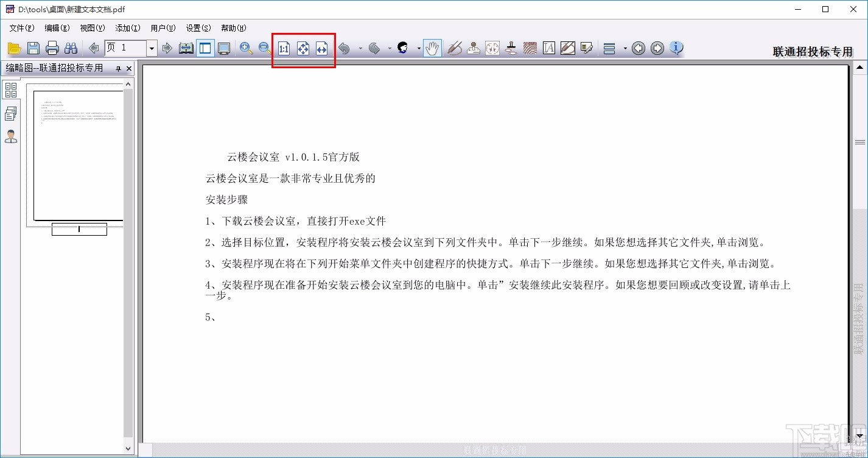The width and height of the screenshot is (868, 458).
Task: Open search with the binoculars icon
Action: (x=71, y=48)
